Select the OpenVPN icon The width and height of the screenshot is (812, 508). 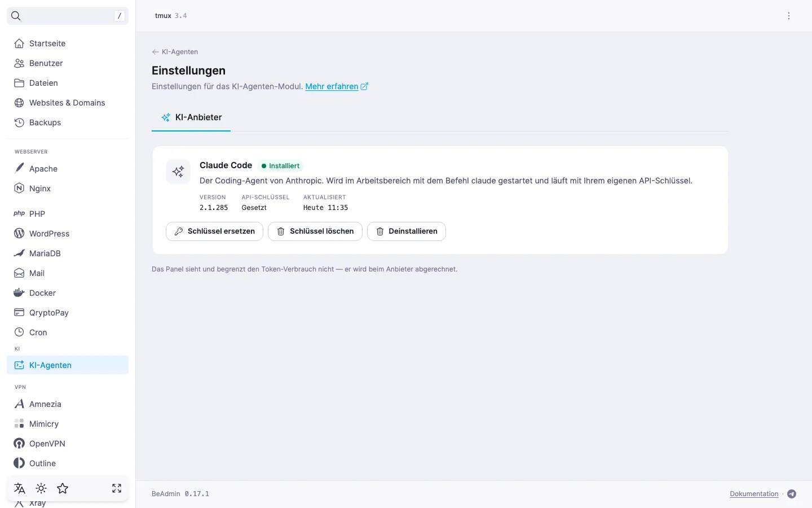(x=19, y=444)
